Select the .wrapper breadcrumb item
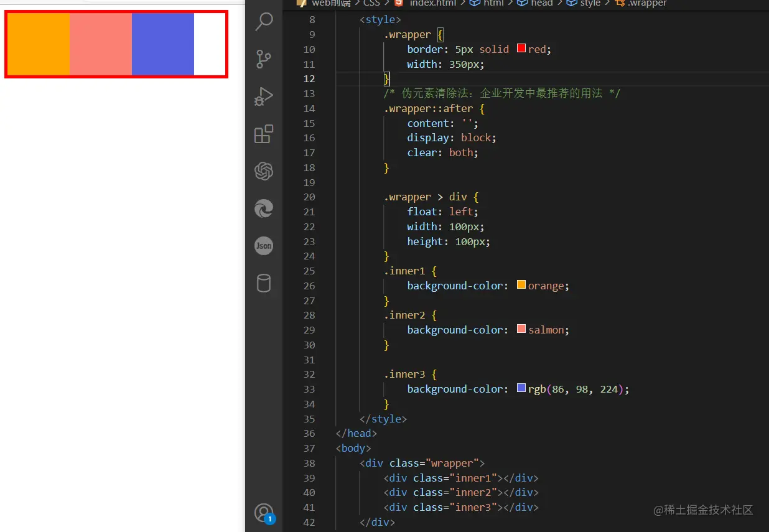The image size is (769, 532). point(648,3)
